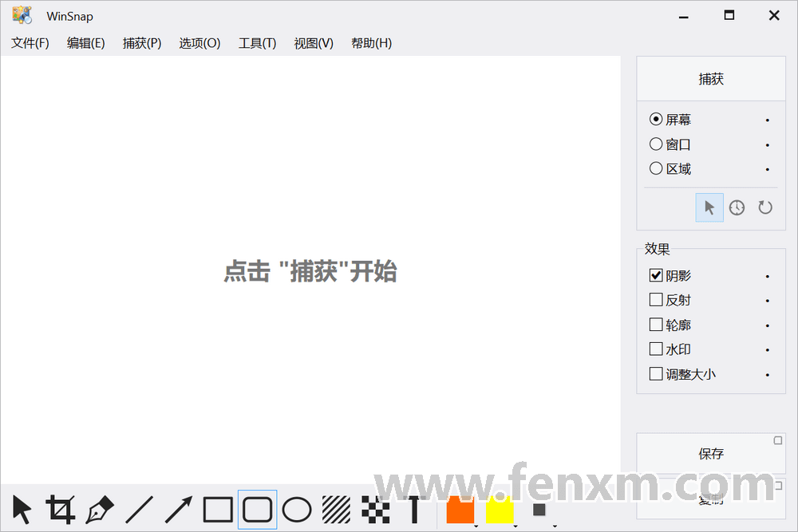
Task: Click the repeat capture icon
Action: [x=764, y=207]
